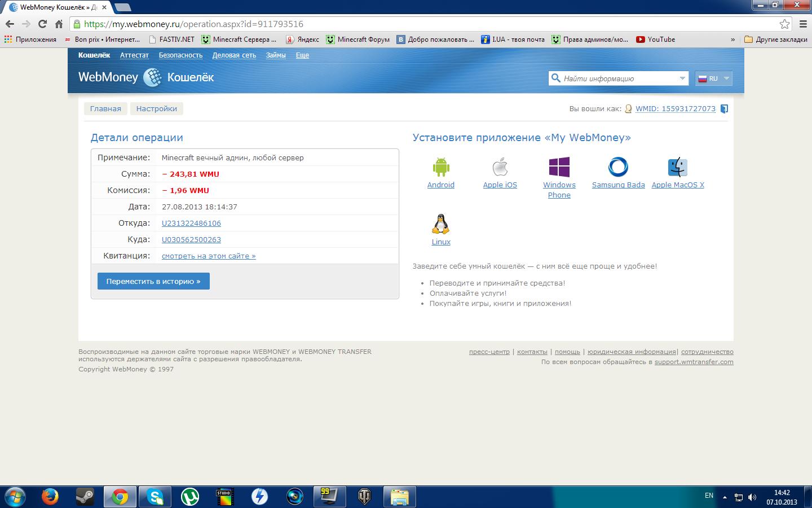Show hidden system tray icons

point(725,497)
